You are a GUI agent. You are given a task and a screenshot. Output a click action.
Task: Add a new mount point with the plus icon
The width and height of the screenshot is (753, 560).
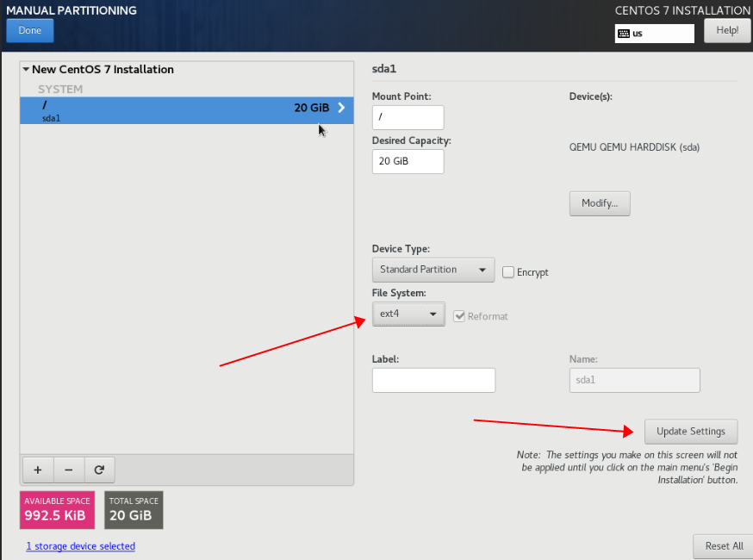[x=38, y=470]
